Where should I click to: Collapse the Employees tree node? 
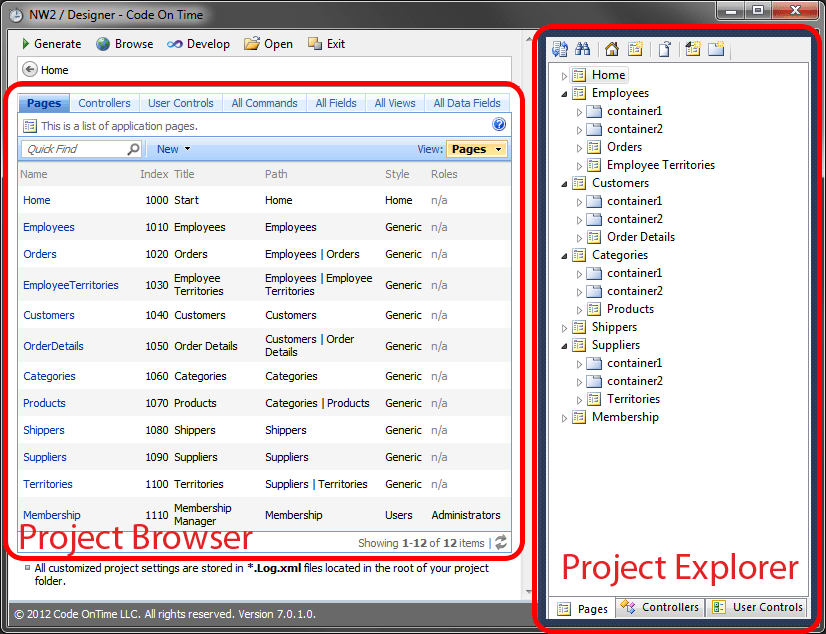[564, 92]
